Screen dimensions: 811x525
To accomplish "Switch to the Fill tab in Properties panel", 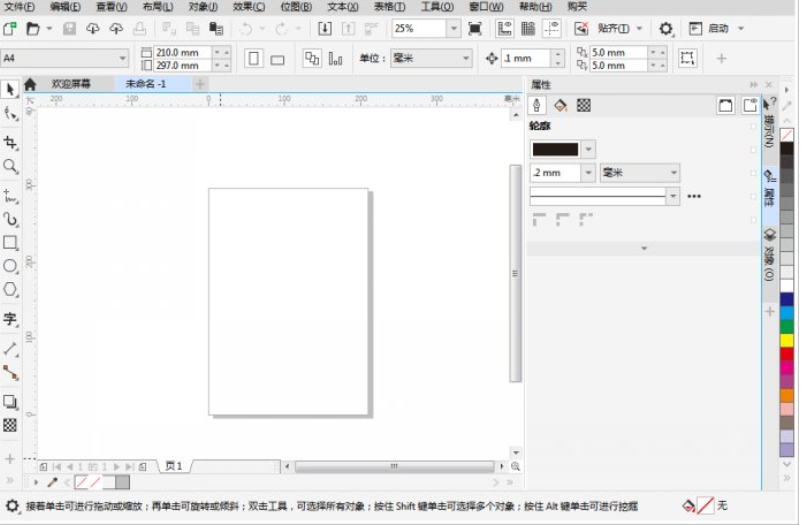I will click(560, 105).
